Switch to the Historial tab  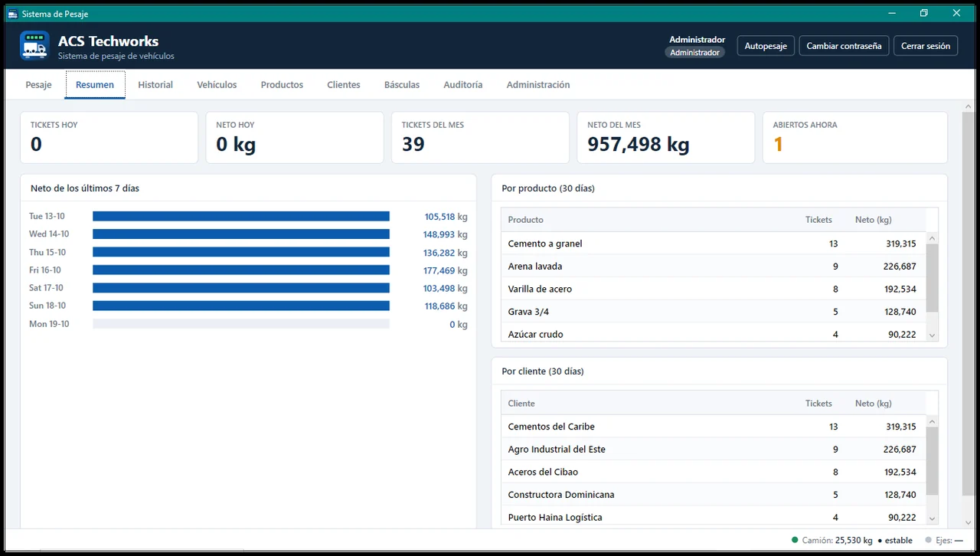tap(155, 85)
